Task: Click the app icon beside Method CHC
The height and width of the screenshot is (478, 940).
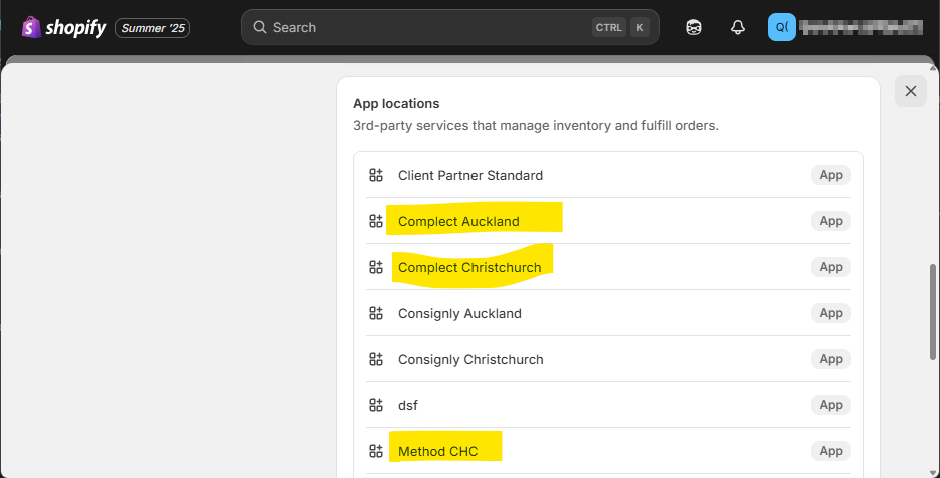Action: tap(376, 451)
